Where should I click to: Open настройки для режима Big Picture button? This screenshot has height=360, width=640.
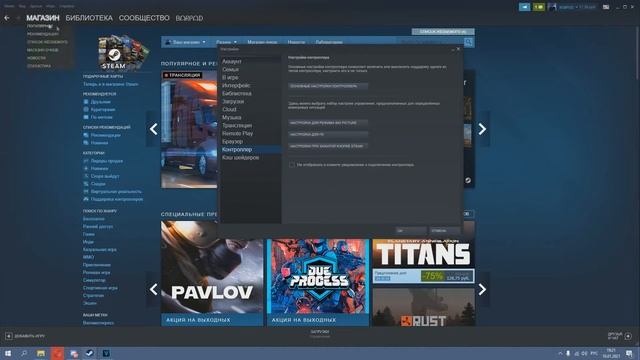328,122
